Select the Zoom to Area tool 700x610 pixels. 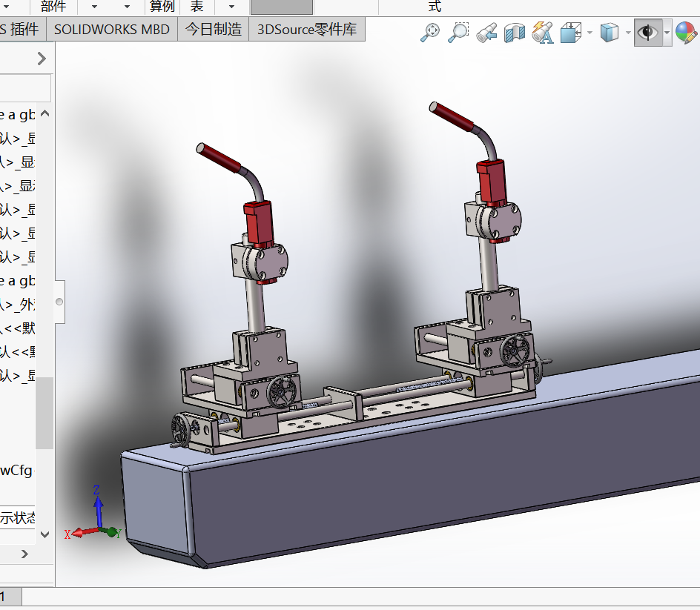point(458,33)
